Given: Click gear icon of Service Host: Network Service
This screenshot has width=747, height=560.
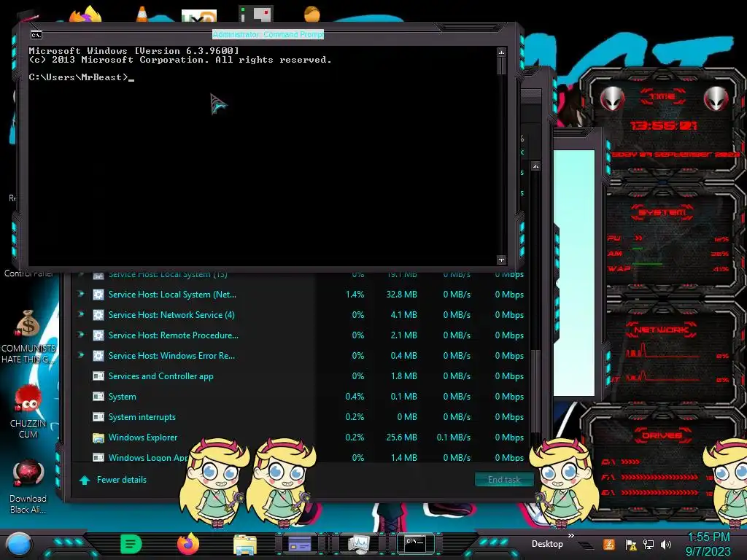Looking at the screenshot, I should pos(98,315).
